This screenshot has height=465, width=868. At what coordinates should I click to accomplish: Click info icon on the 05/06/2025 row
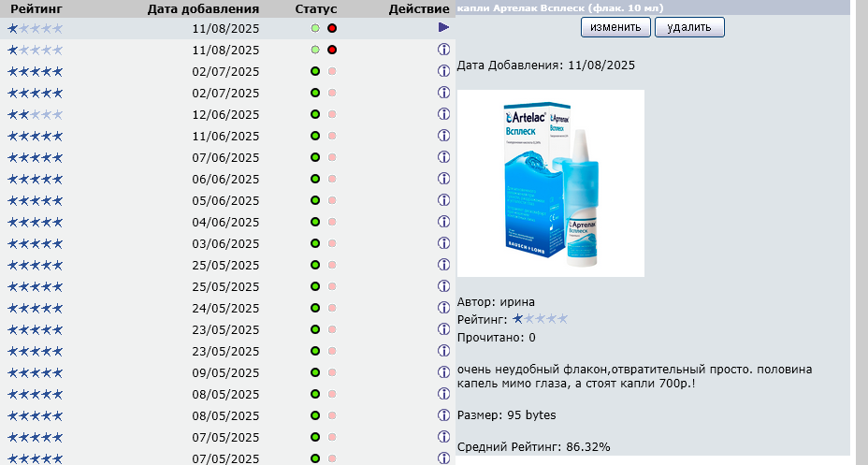pyautogui.click(x=443, y=200)
